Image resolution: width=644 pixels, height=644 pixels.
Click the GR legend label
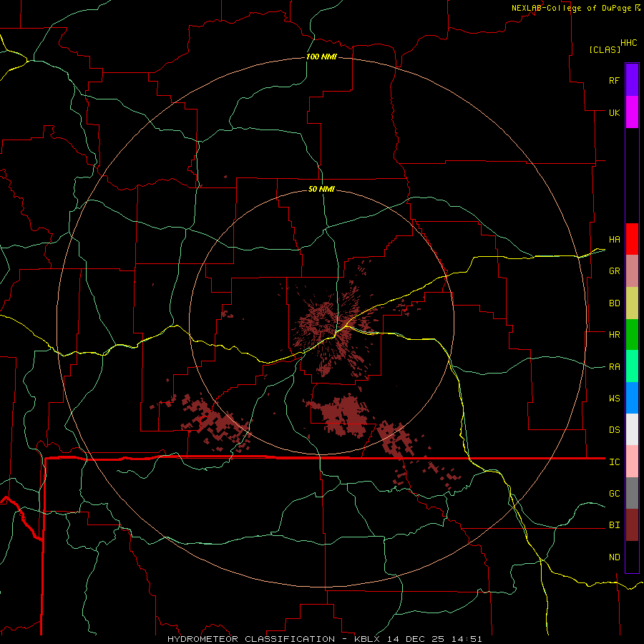coord(615,271)
